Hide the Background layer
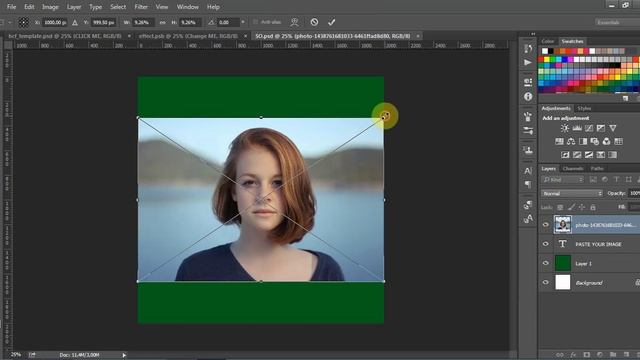Image resolution: width=640 pixels, height=360 pixels. 546,282
